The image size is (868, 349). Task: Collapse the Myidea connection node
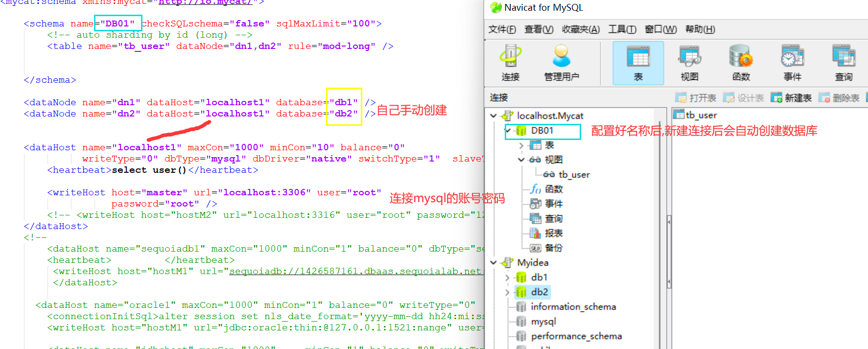[x=493, y=263]
